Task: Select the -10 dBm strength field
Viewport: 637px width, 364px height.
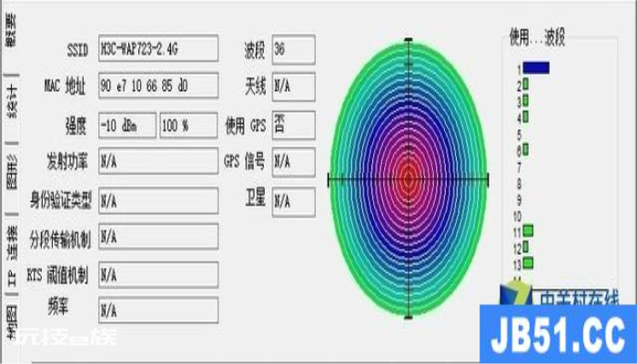Action: pos(127,126)
